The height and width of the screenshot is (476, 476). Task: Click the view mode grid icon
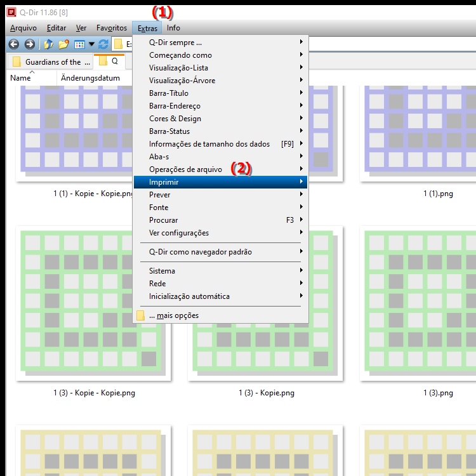click(x=79, y=44)
